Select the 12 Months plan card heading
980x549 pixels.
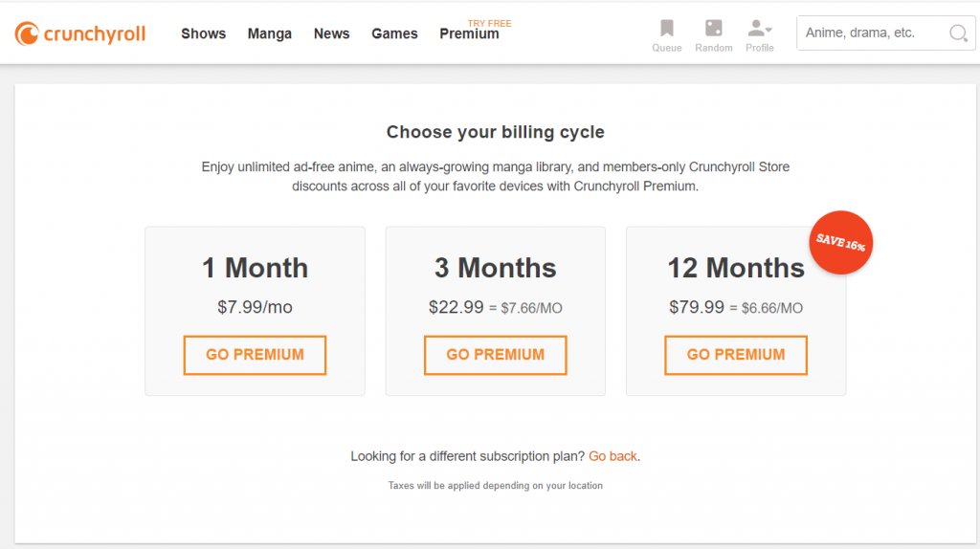[736, 268]
